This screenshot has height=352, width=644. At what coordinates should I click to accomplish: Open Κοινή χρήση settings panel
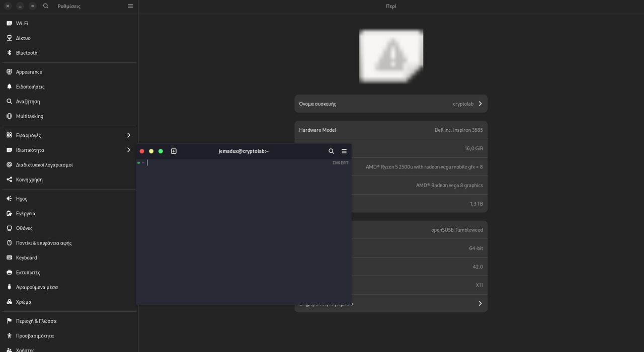pyautogui.click(x=69, y=180)
